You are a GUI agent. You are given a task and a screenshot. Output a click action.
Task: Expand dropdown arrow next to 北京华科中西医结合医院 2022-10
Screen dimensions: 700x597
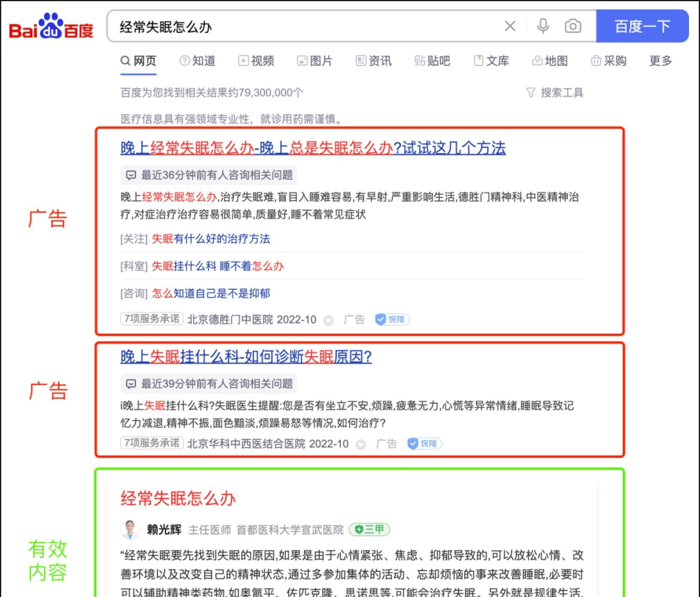coord(361,444)
